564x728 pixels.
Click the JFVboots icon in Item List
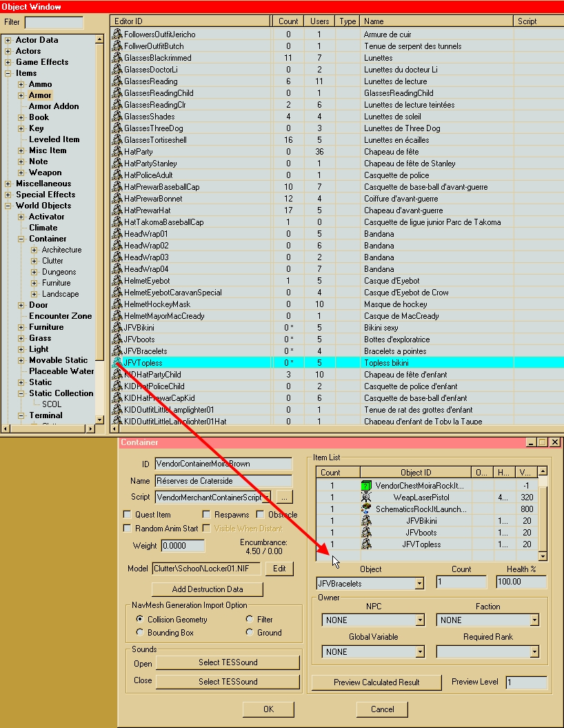pos(366,533)
